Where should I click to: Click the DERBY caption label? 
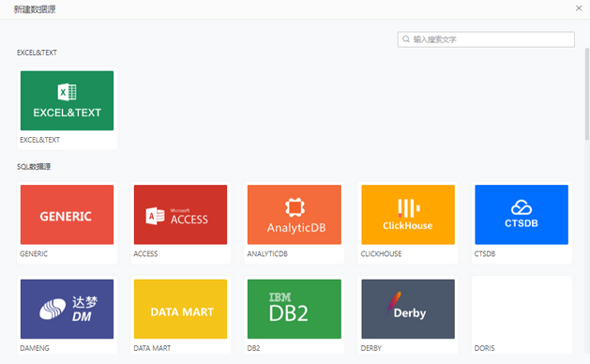(371, 348)
